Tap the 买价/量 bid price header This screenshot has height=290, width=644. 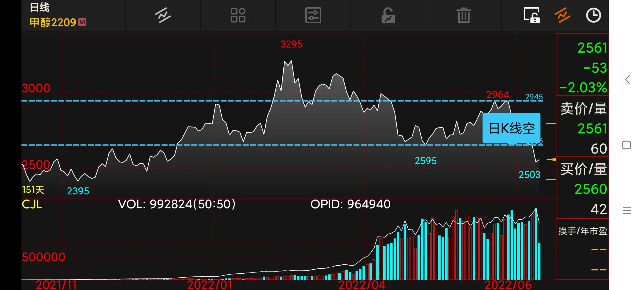tap(583, 169)
